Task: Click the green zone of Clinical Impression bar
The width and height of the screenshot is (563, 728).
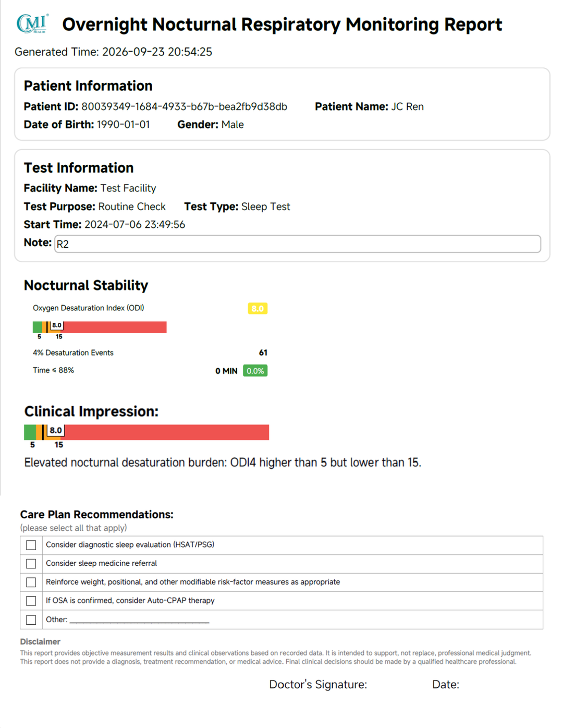Action: (30, 432)
